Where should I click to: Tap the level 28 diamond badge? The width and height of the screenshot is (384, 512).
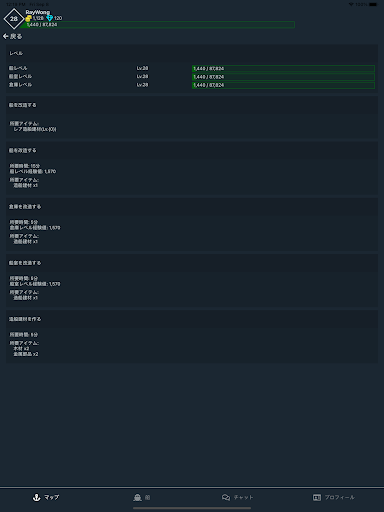point(14,19)
